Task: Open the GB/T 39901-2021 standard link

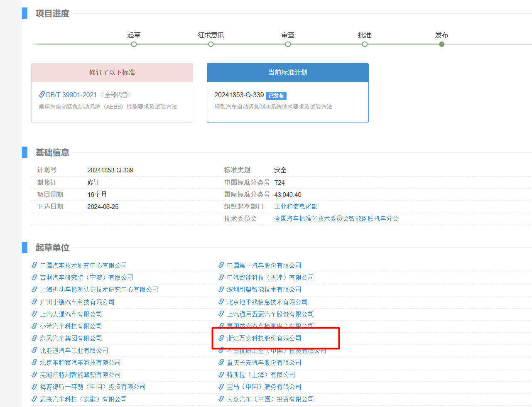Action: [x=71, y=95]
